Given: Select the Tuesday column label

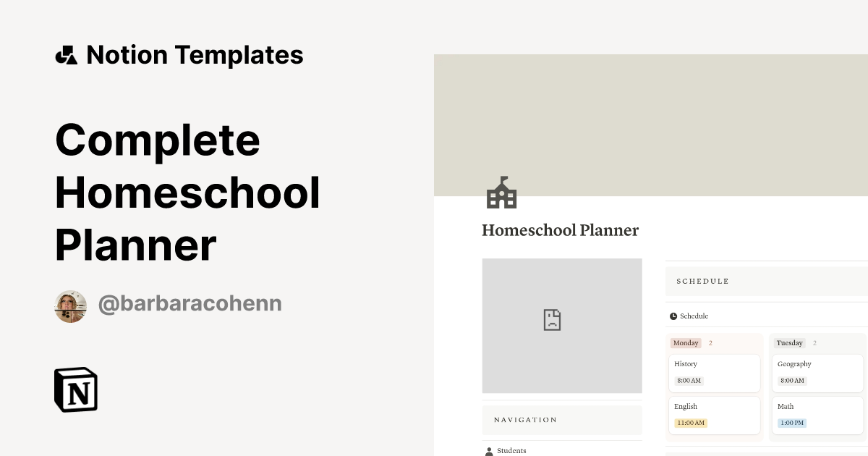Looking at the screenshot, I should tap(789, 342).
